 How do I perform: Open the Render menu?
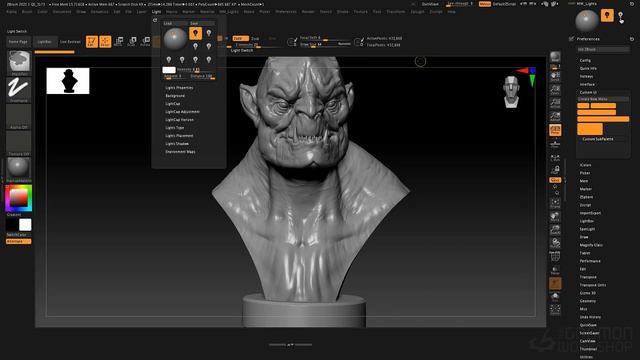pos(308,12)
